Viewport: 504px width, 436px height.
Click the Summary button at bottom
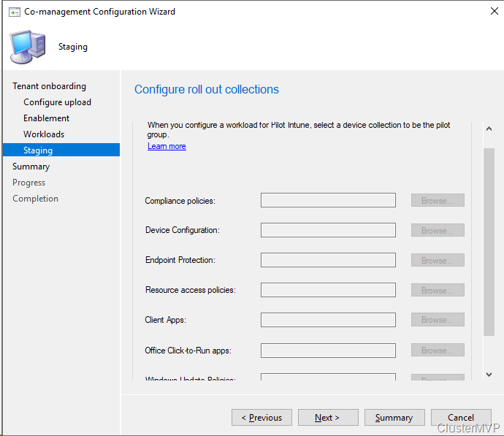click(394, 417)
